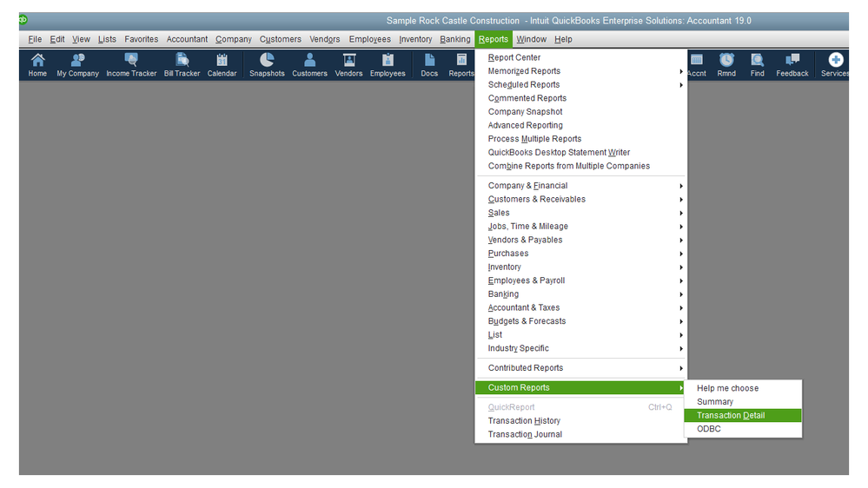Expand Scheduled Reports submenu
868x488 pixels.
click(581, 84)
